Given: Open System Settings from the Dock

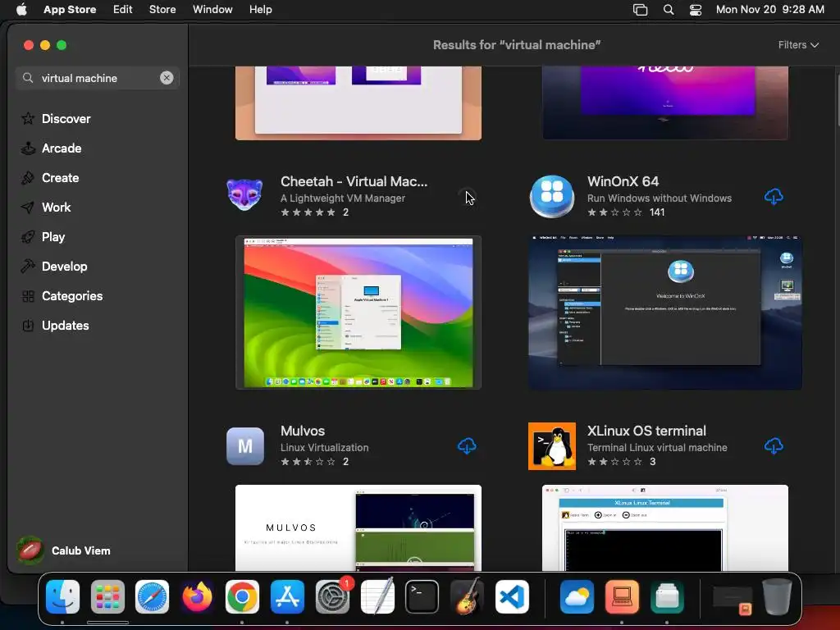Looking at the screenshot, I should coord(332,596).
